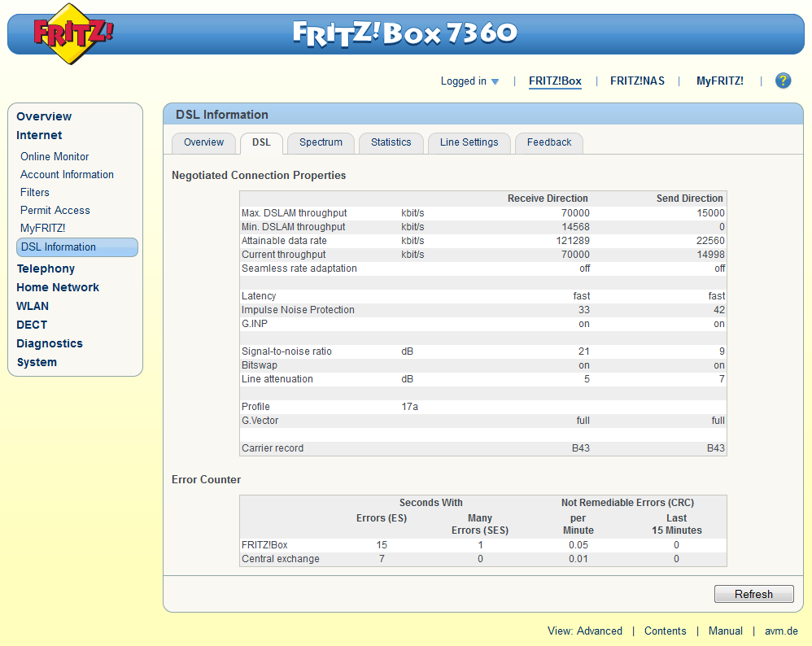Open help via the question mark icon
The width and height of the screenshot is (812, 646).
pos(783,81)
